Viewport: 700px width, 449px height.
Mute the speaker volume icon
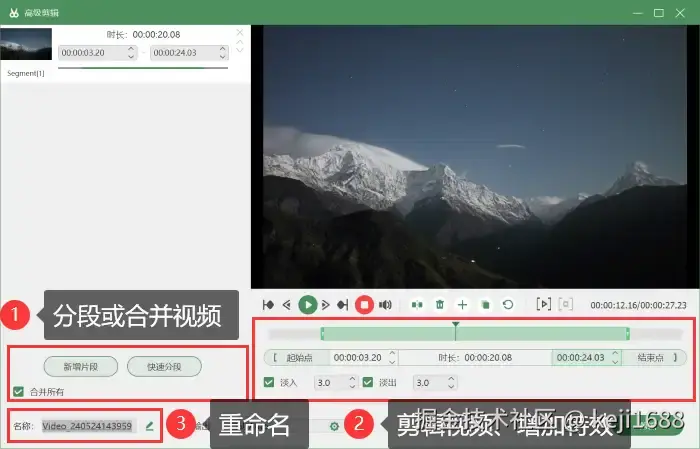(x=385, y=305)
